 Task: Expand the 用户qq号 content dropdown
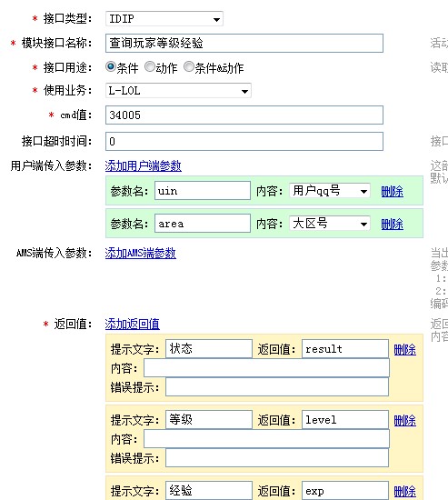tap(330, 191)
